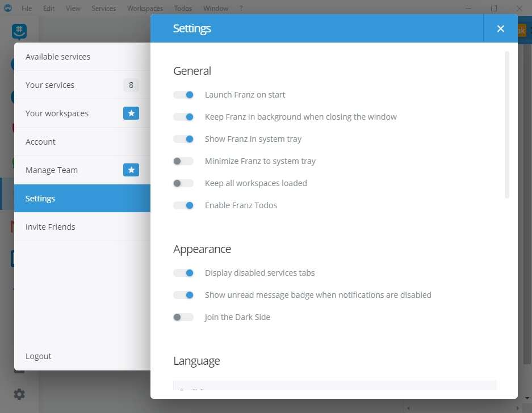The image size is (532, 413).
Task: Click the star badge beside Manage Team
Action: [131, 170]
